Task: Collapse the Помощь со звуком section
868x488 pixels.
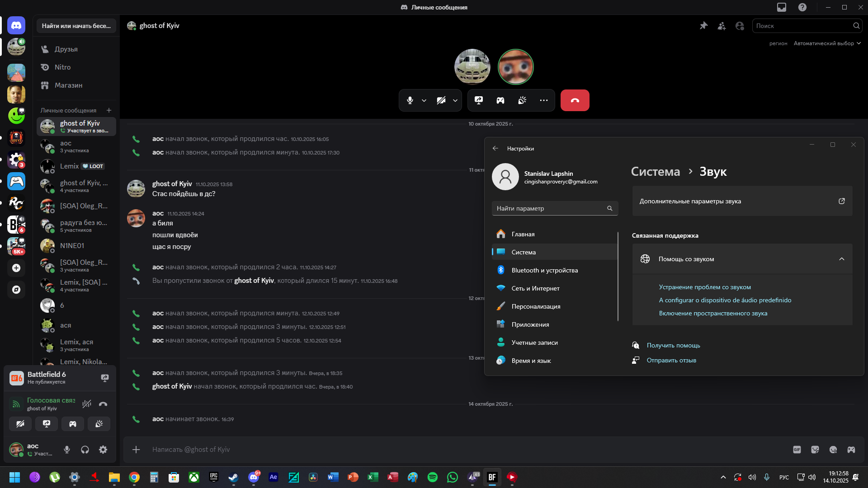Action: click(x=841, y=259)
